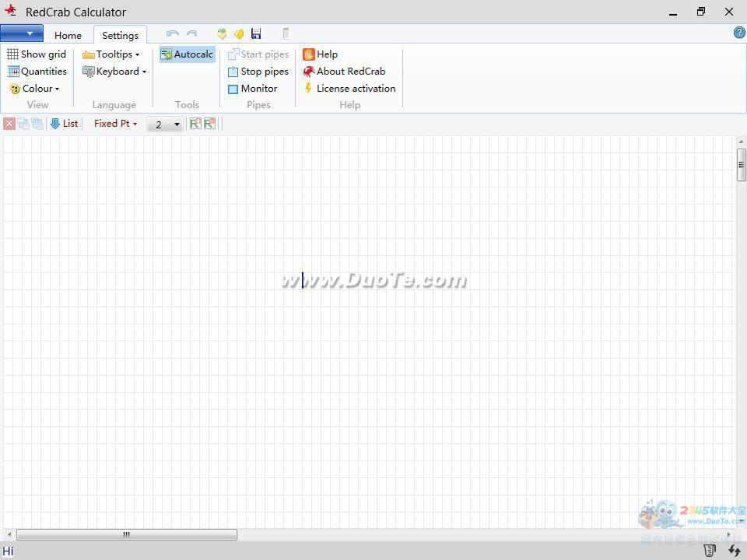The height and width of the screenshot is (560, 747).
Task: Open License activation
Action: click(x=349, y=89)
